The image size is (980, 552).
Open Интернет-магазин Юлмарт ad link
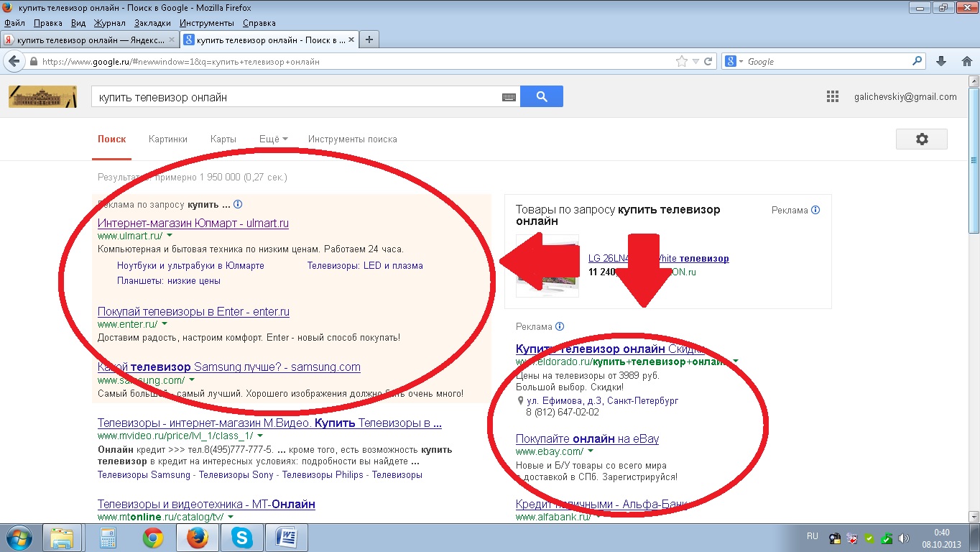(193, 224)
